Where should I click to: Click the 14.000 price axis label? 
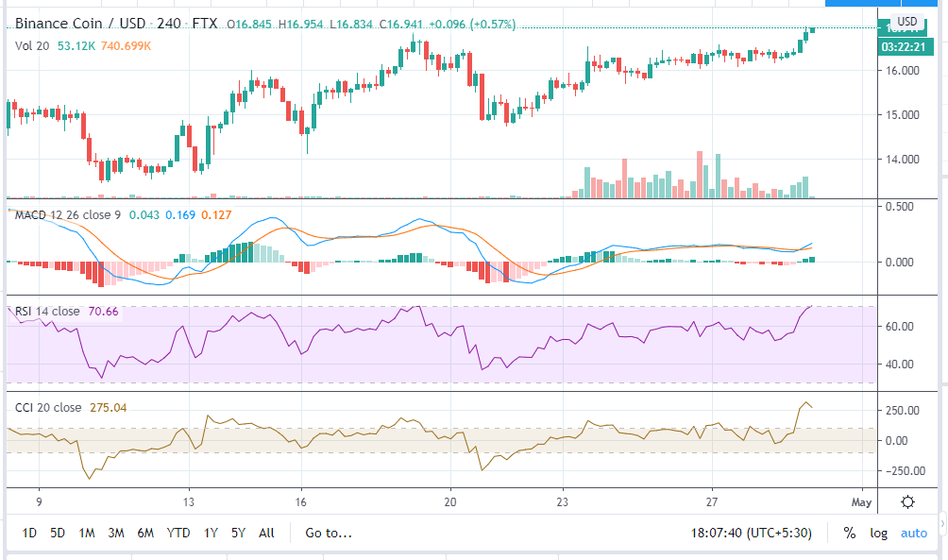coord(902,160)
